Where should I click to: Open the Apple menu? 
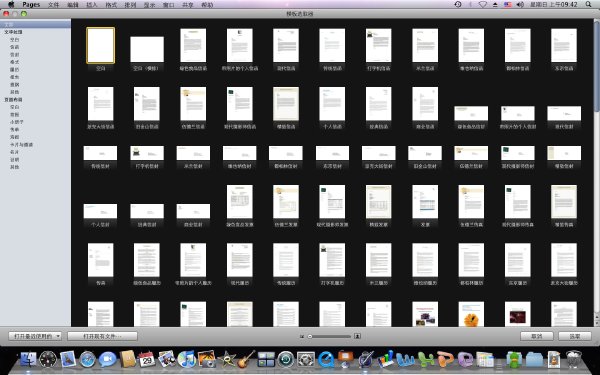pos(11,5)
